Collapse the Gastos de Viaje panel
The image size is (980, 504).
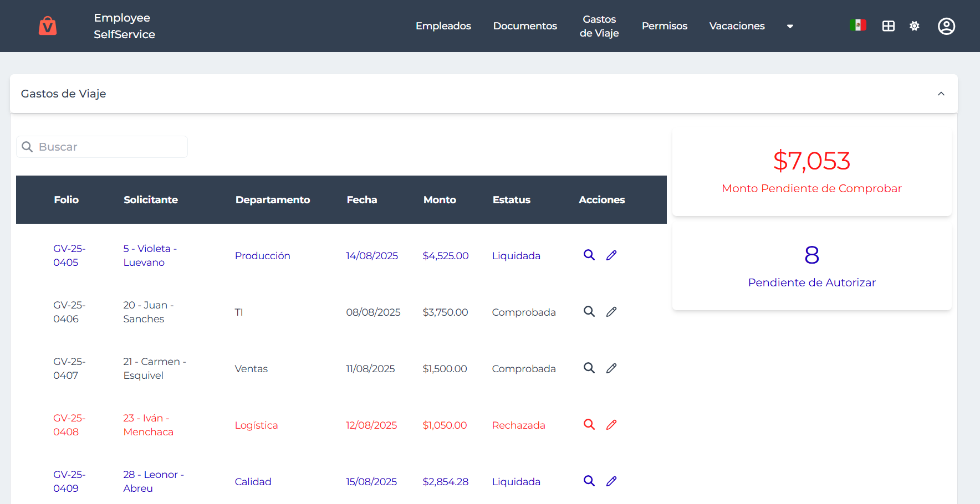pyautogui.click(x=941, y=94)
